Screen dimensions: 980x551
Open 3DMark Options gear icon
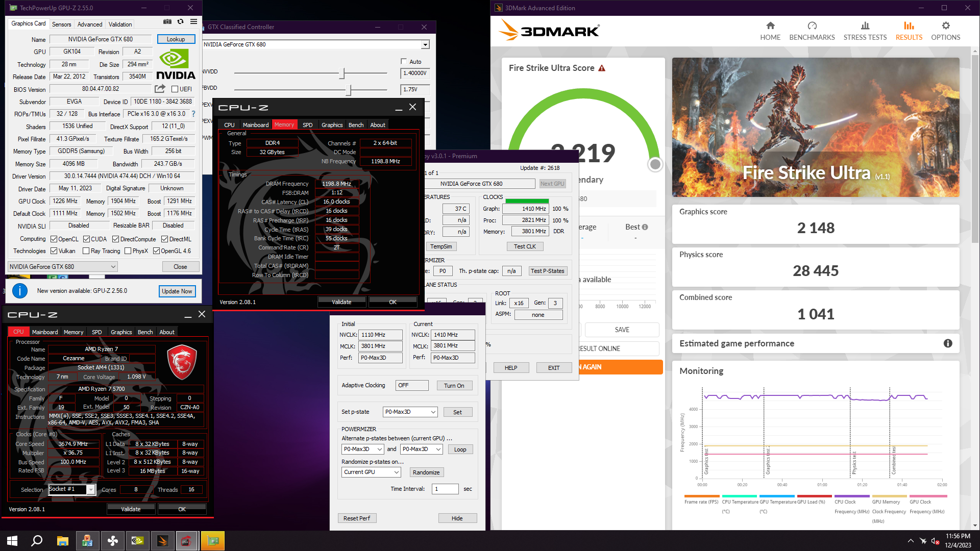pyautogui.click(x=946, y=26)
